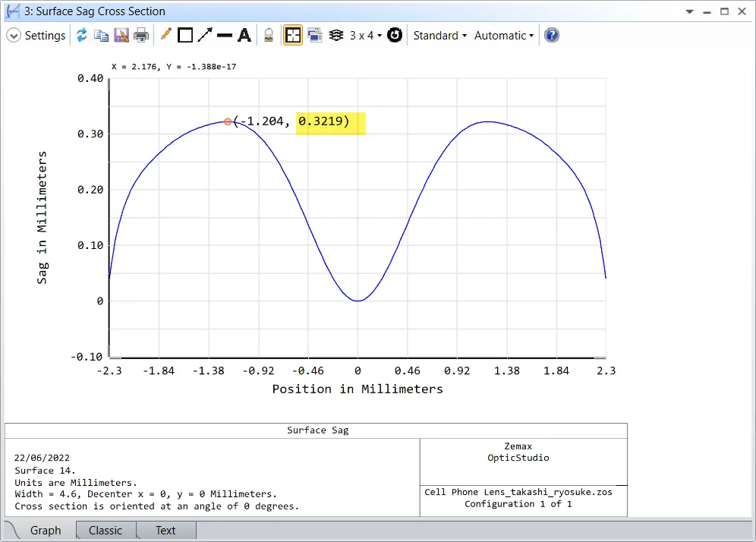756x542 pixels.
Task: Click the window clone icon in toolbar
Action: [x=315, y=36]
